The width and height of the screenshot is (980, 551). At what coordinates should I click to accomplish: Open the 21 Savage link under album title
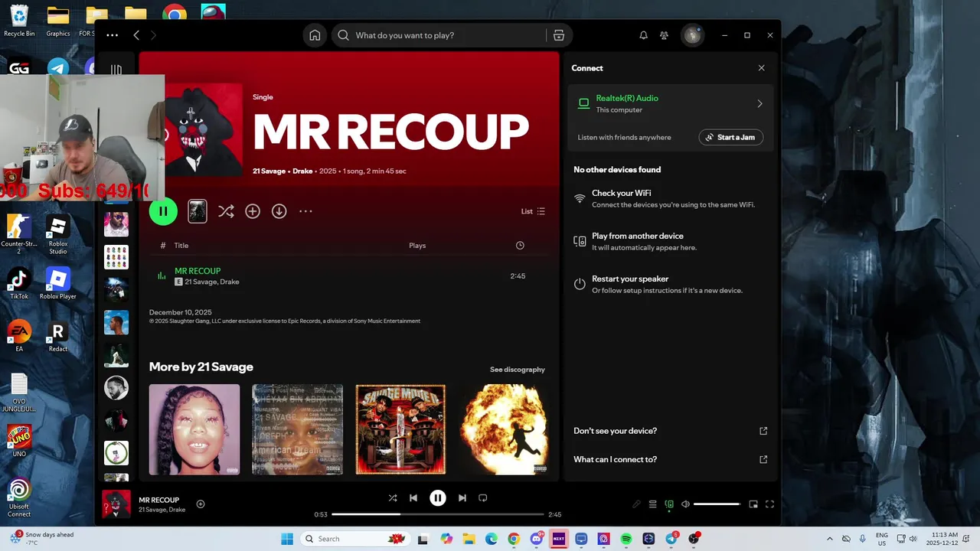(269, 171)
